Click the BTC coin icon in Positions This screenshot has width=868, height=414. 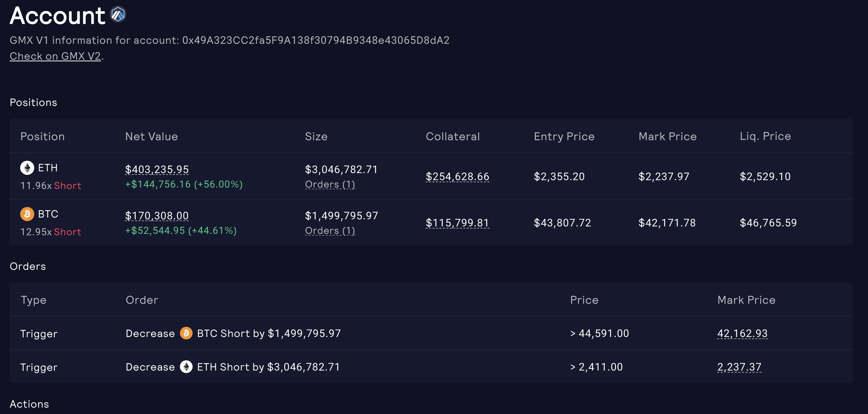[x=27, y=214]
